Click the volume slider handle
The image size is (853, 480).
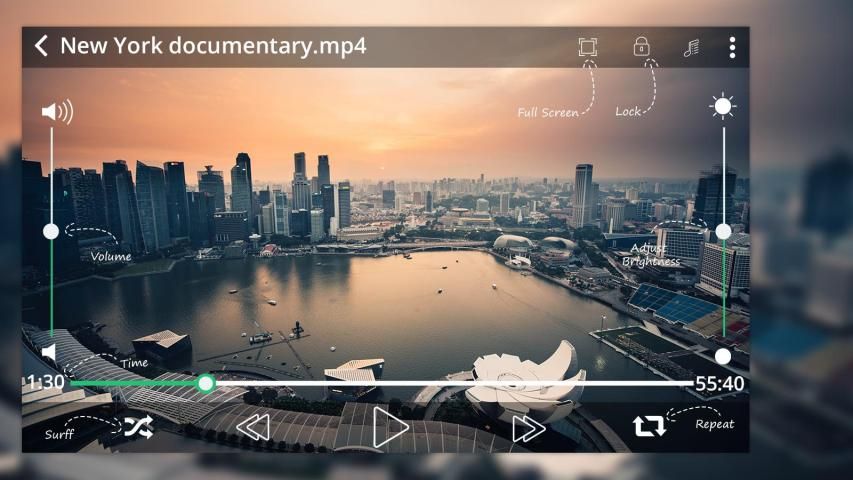coord(51,231)
